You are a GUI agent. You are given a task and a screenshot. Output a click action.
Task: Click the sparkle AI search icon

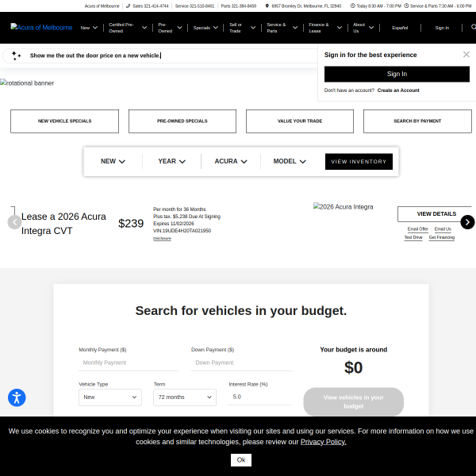pos(16,56)
